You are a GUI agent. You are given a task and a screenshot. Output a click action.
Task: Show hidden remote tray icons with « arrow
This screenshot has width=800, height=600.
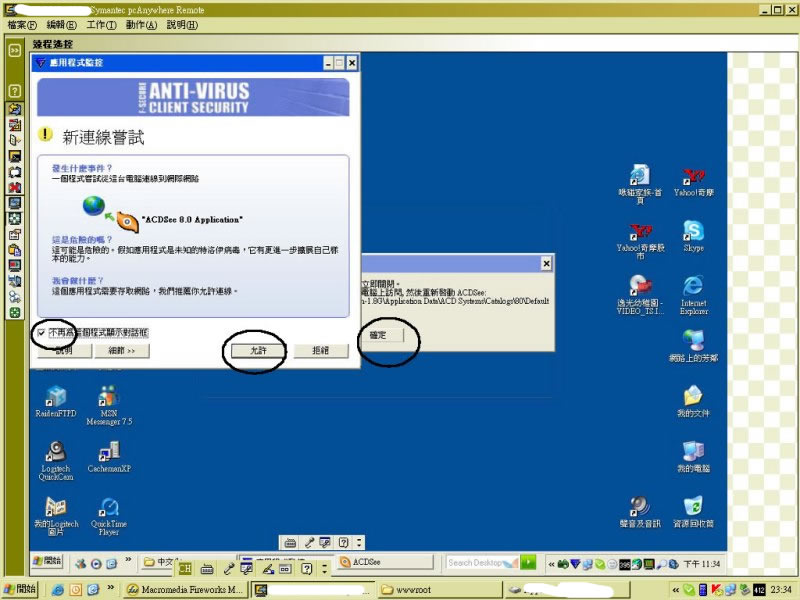coord(551,564)
